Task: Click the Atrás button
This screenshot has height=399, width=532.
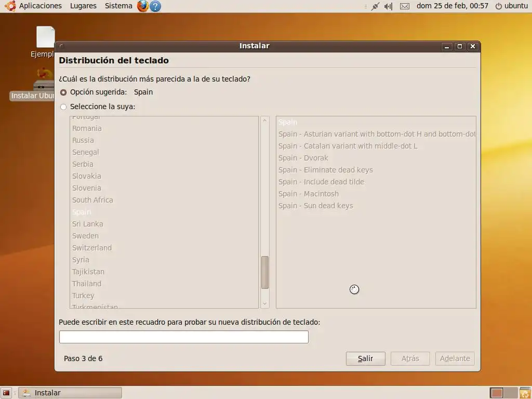Action: (x=410, y=358)
